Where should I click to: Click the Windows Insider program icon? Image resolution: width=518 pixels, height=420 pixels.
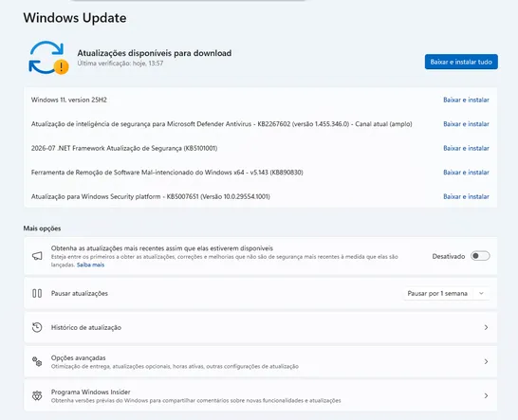click(37, 395)
